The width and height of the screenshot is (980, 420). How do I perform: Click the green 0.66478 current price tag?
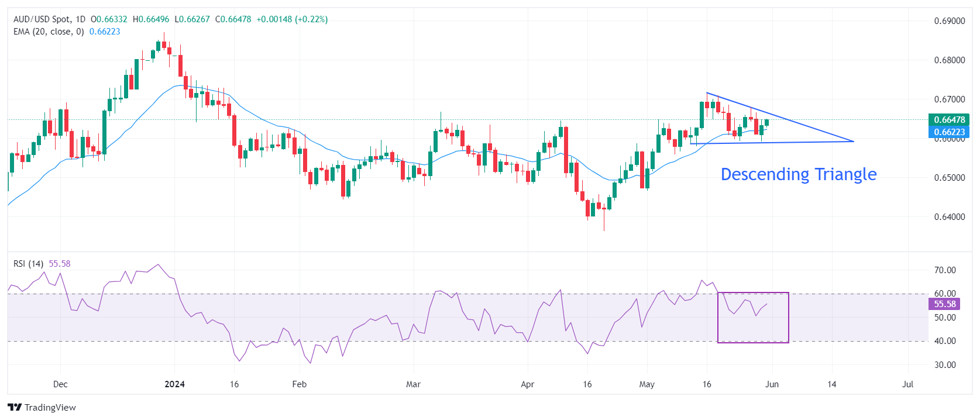948,120
